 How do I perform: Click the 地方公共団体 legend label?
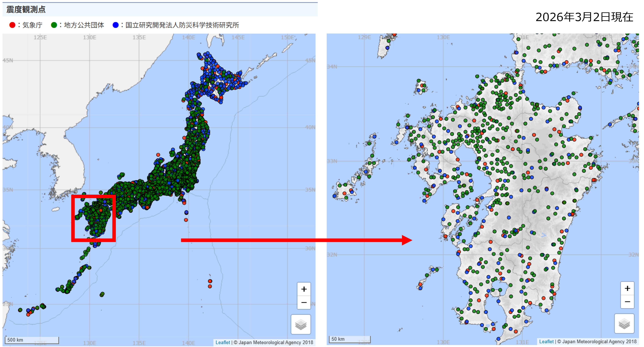84,25
